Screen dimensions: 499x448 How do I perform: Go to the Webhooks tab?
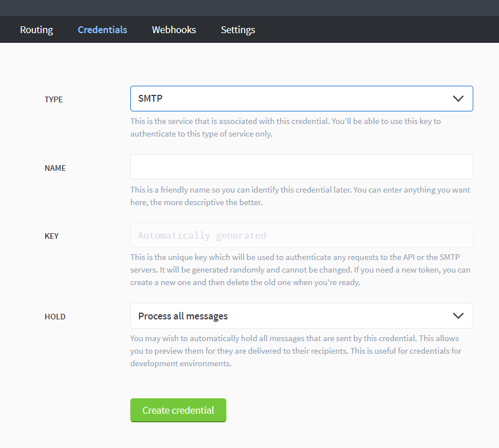point(174,30)
